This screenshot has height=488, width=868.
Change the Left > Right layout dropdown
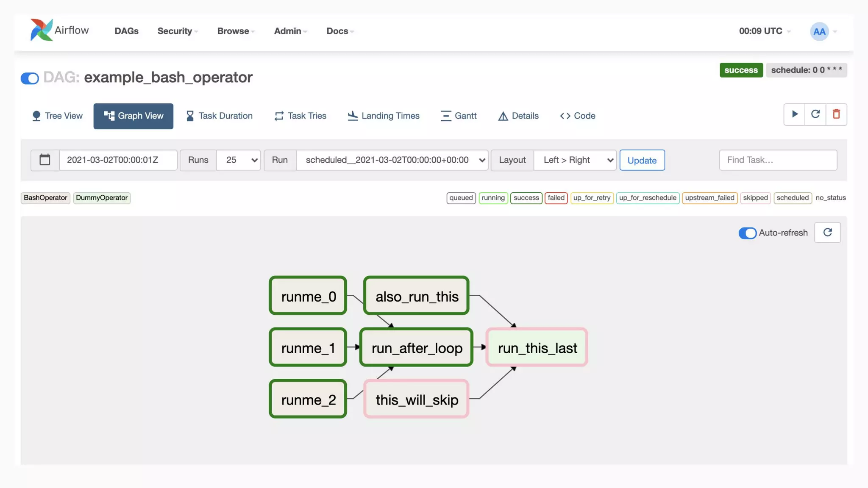tap(575, 160)
